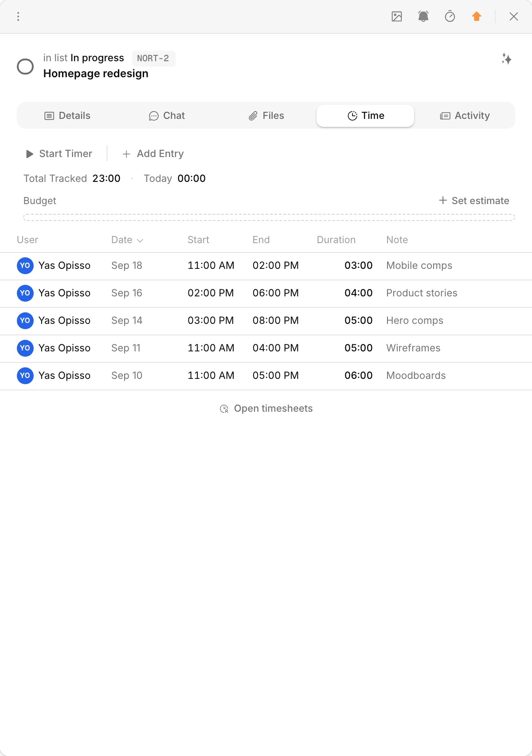Edit the Wireframes note
Screen dimensions: 532x756
[x=413, y=348]
